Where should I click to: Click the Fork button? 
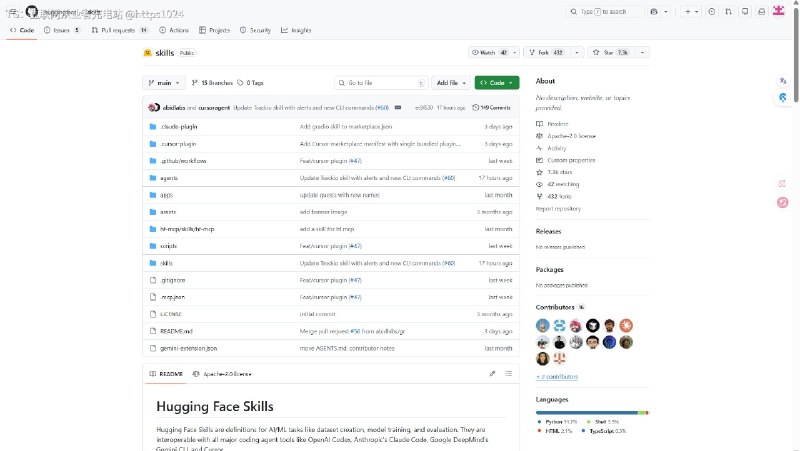[547, 52]
